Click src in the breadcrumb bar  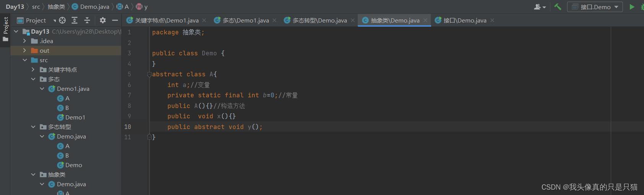(x=36, y=6)
